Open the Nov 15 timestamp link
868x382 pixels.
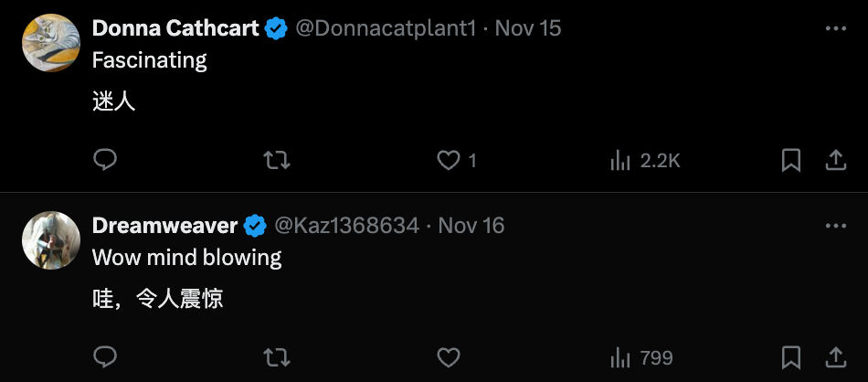point(528,28)
